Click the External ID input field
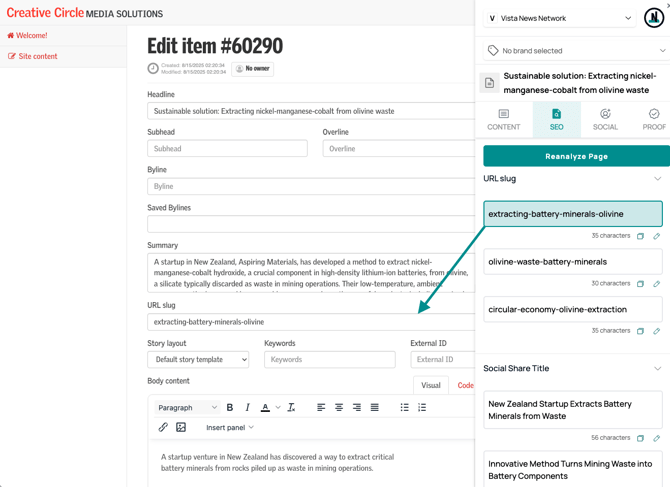 point(443,360)
